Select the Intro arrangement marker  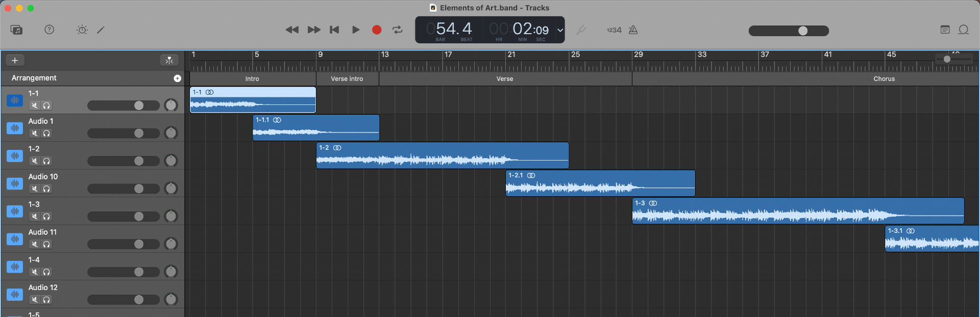253,79
